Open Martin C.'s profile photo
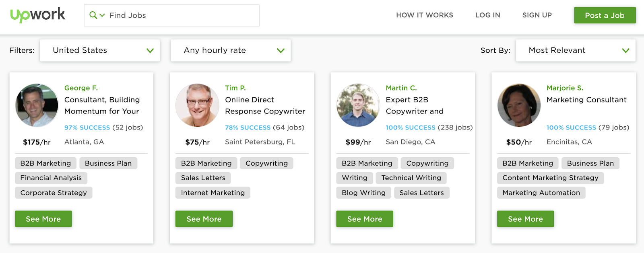644x253 pixels. click(x=358, y=105)
